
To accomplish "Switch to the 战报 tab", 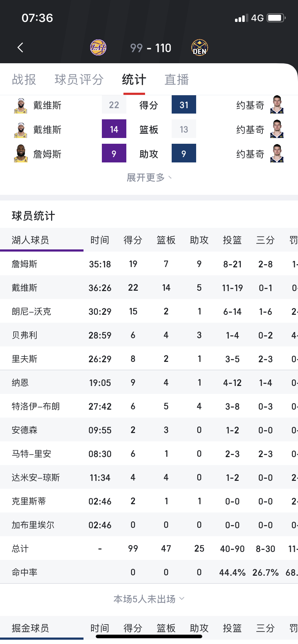I will click(x=23, y=79).
